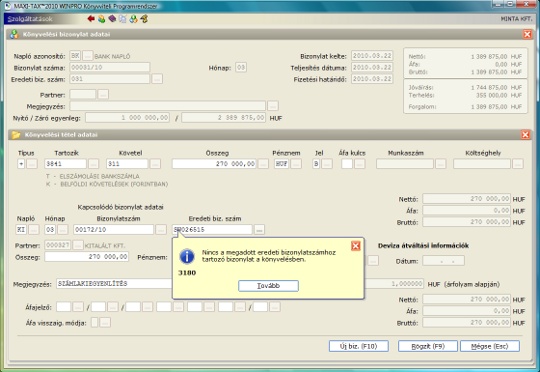Open lookup next to top Eredeti biz. szám 031
540x372 pixels.
[x=157, y=79]
